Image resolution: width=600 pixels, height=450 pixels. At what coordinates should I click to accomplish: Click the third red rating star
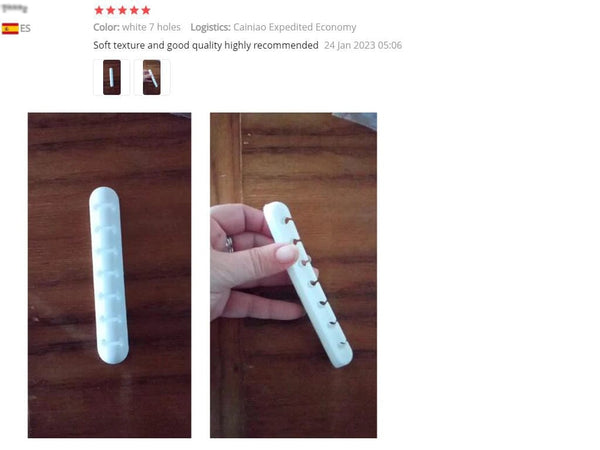pos(122,10)
